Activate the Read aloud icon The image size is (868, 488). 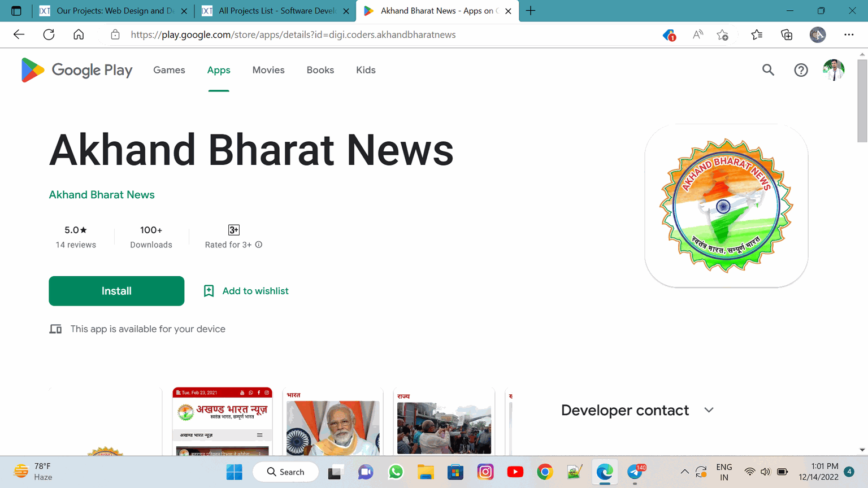tap(698, 34)
